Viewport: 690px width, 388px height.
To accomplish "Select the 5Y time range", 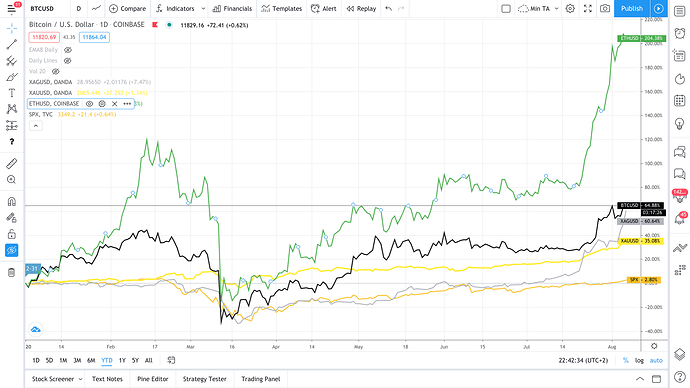I will click(x=135, y=360).
